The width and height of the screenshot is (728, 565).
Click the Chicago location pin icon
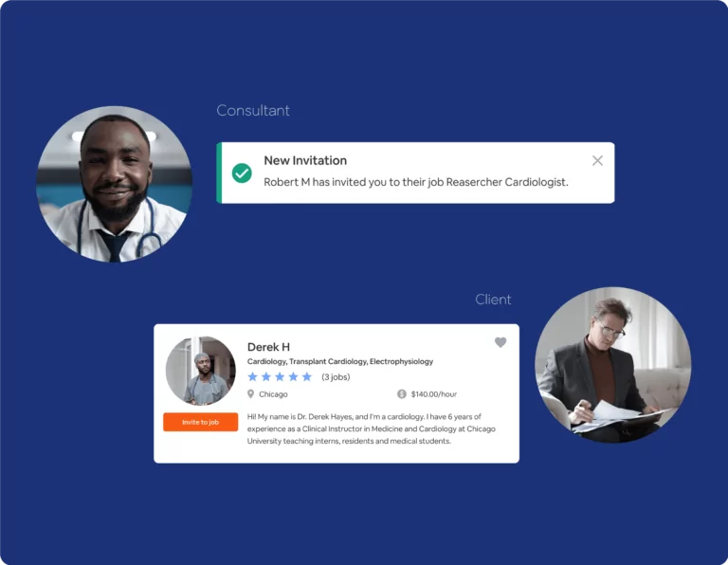[x=250, y=394]
